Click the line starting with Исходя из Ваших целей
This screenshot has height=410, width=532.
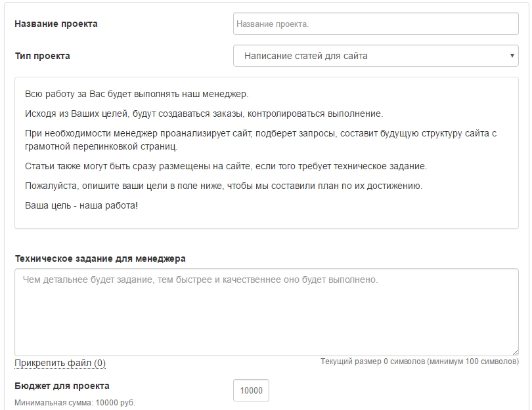pos(204,113)
